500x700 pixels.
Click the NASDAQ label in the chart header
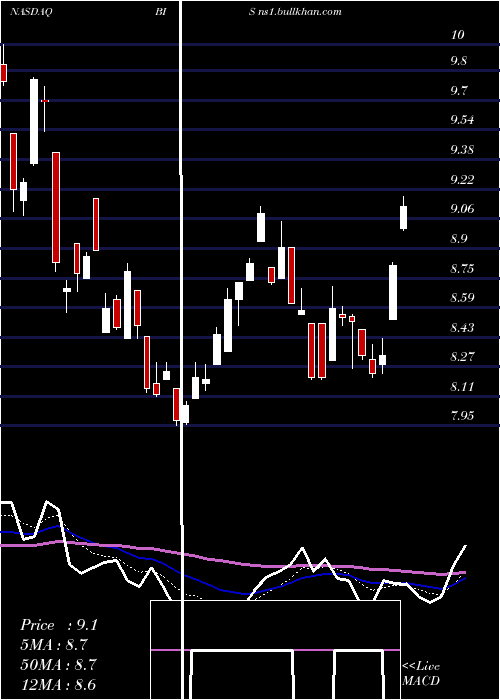(31, 12)
